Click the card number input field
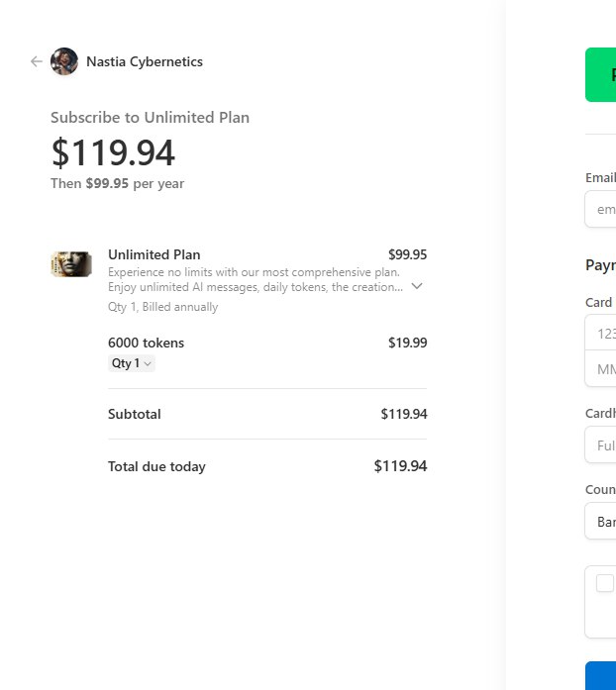The image size is (616, 690). [601, 334]
